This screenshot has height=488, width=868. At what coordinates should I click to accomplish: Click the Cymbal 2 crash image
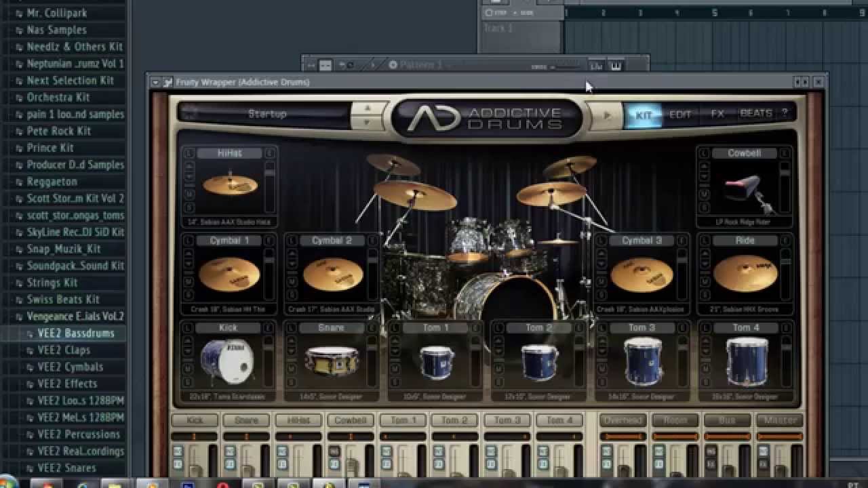[x=332, y=274]
